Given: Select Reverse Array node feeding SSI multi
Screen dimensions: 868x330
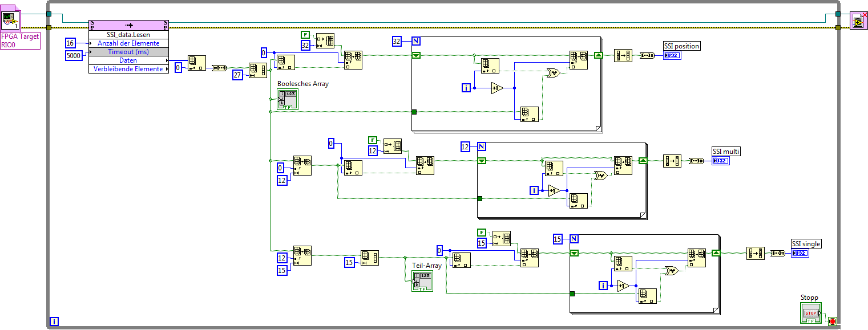Looking at the screenshot, I should click(x=672, y=161).
